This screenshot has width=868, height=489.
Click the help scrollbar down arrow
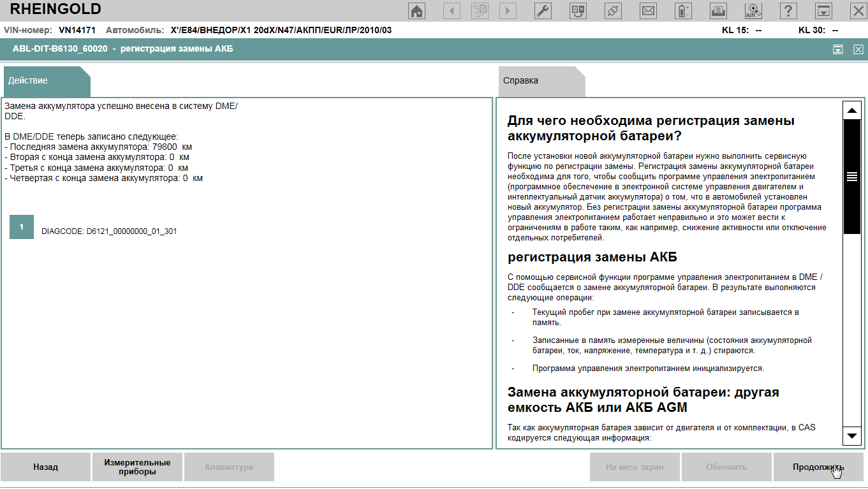(851, 435)
